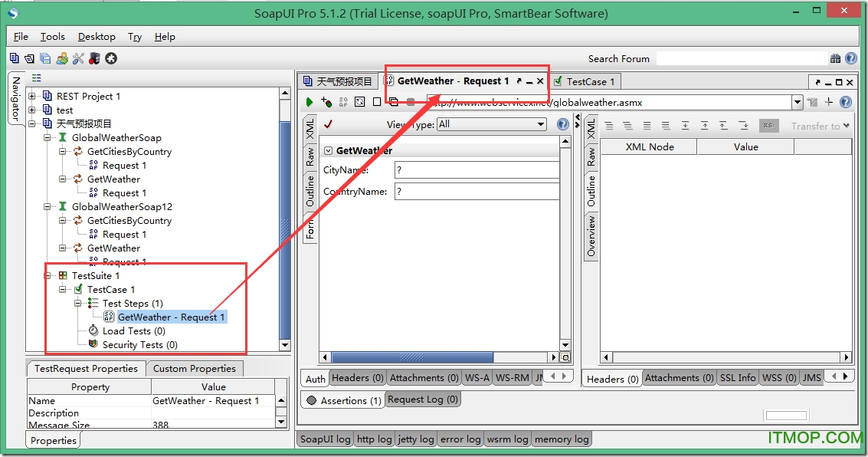Viewport: 868px width, 457px height.
Task: Click the shield icon of Security Tests (0)
Action: [93, 344]
